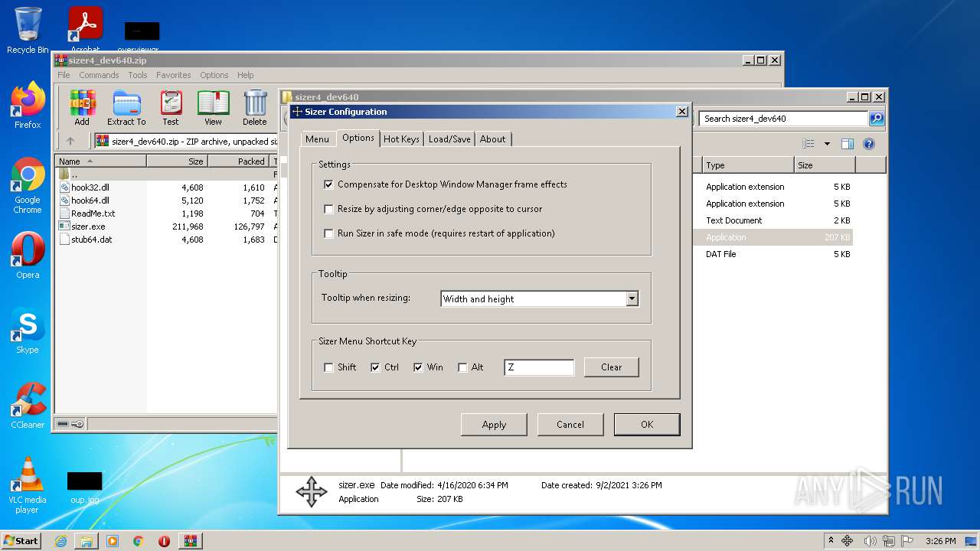
Task: Open CCleaner desktop shortcut
Action: (x=28, y=406)
